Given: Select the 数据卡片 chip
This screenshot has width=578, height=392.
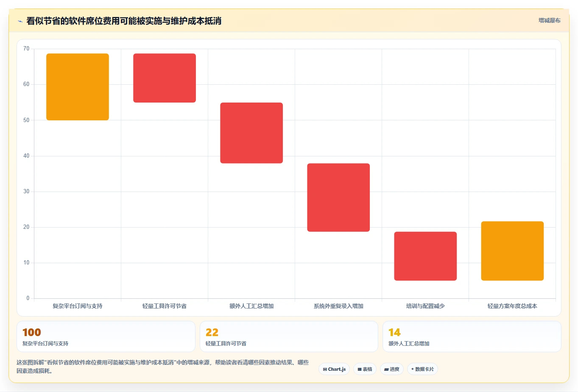Looking at the screenshot, I should 422,369.
